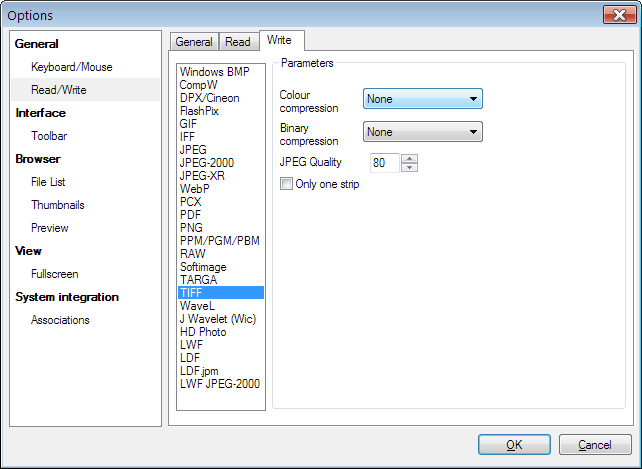Choose PNG from the format list

click(191, 228)
